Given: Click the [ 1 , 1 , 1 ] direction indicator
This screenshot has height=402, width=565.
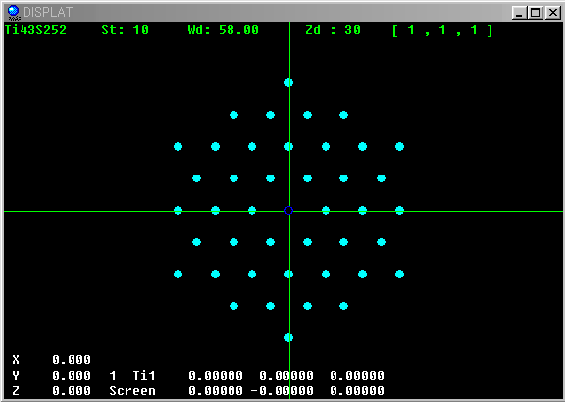Looking at the screenshot, I should 442,30.
